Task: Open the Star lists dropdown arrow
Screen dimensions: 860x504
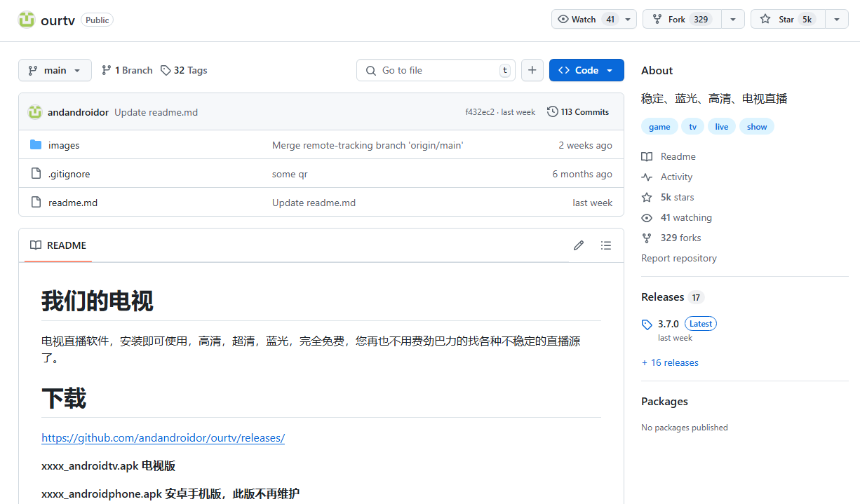Action: tap(837, 20)
